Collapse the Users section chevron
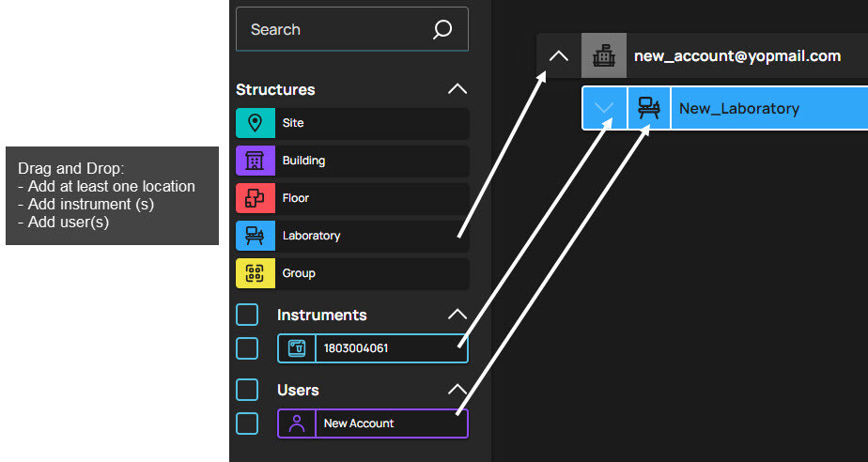 coord(457,390)
